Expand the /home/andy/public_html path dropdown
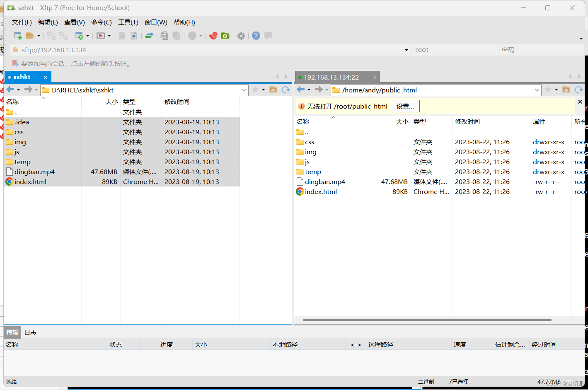The height and width of the screenshot is (390, 588). coord(537,90)
